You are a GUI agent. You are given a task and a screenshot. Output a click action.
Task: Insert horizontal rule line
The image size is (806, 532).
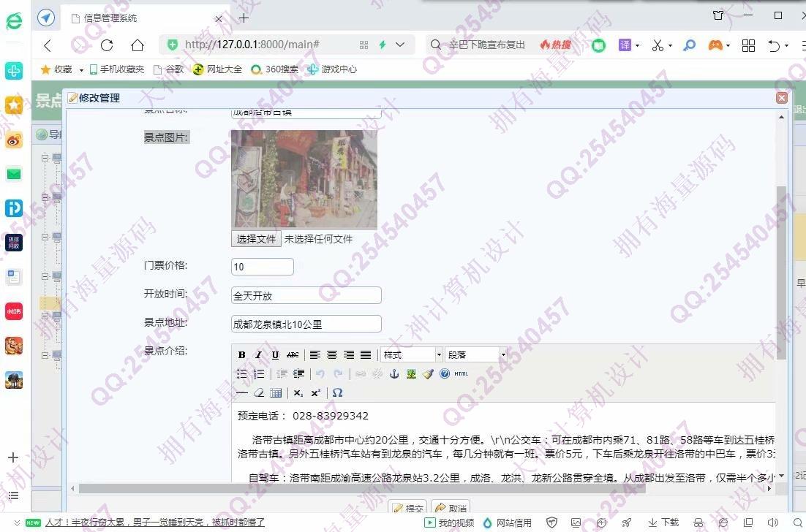[241, 393]
